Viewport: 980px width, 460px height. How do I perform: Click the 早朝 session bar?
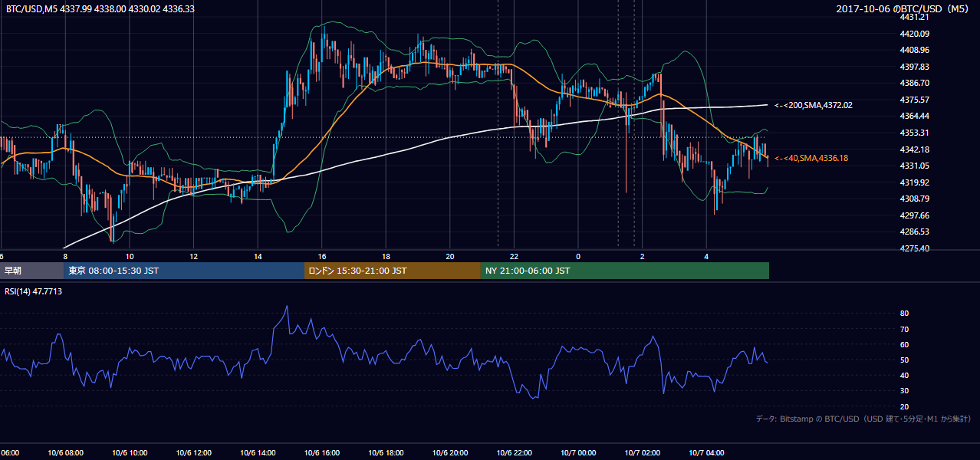coord(32,271)
